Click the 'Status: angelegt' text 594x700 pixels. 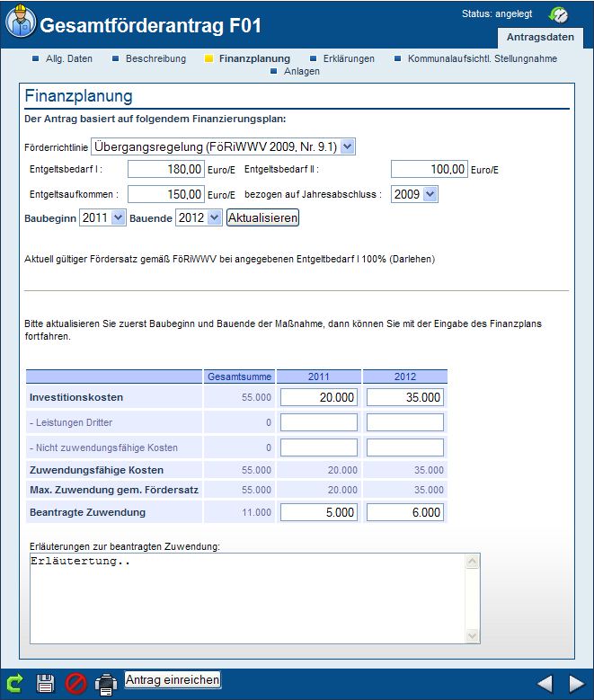coord(497,13)
